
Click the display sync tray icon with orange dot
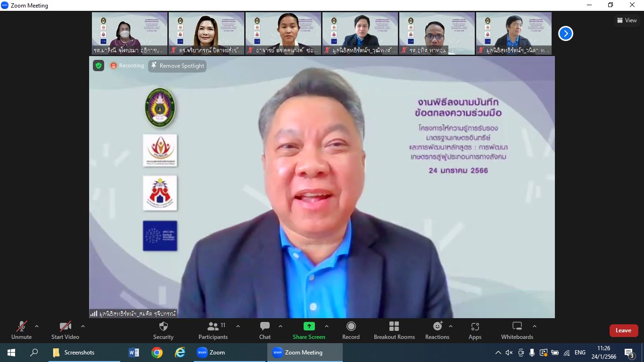(544, 353)
